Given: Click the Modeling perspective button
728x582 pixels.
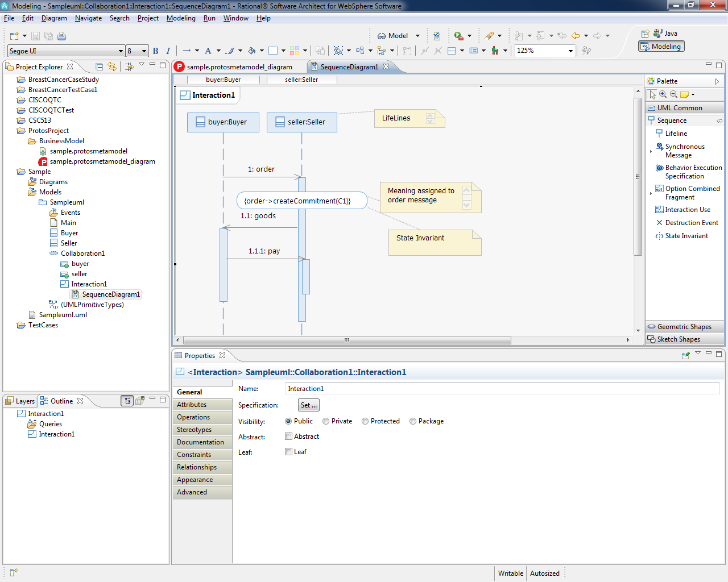Looking at the screenshot, I should pos(661,47).
